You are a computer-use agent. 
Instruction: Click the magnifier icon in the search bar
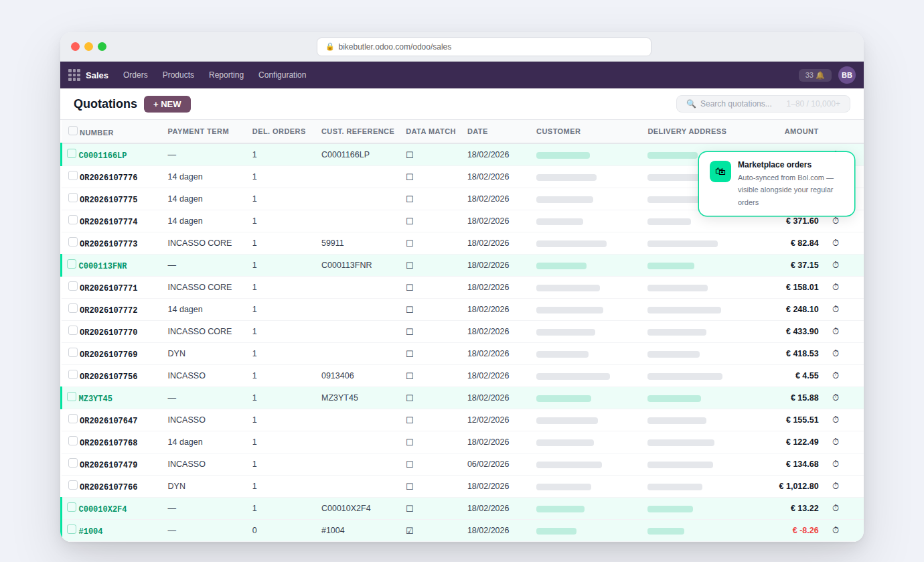pyautogui.click(x=691, y=104)
